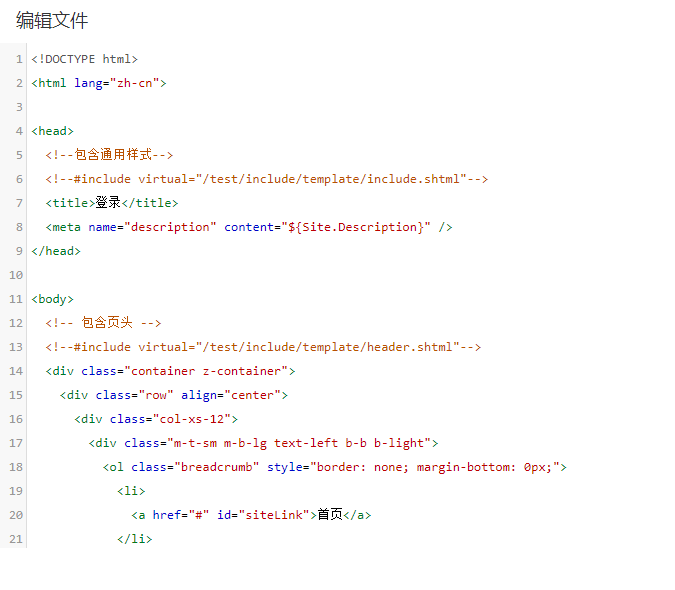The image size is (675, 590).
Task: Click line number 1 in the gutter
Action: click(19, 59)
